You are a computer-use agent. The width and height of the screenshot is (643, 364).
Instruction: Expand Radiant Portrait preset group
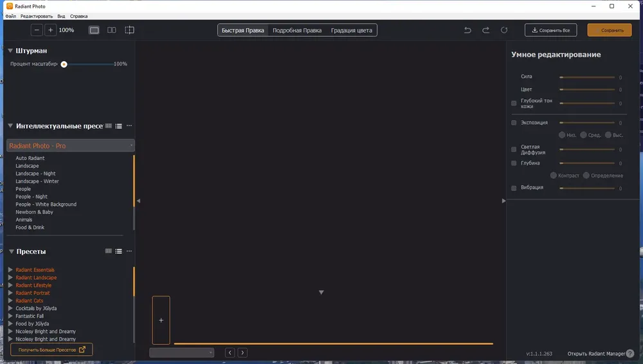(x=10, y=293)
